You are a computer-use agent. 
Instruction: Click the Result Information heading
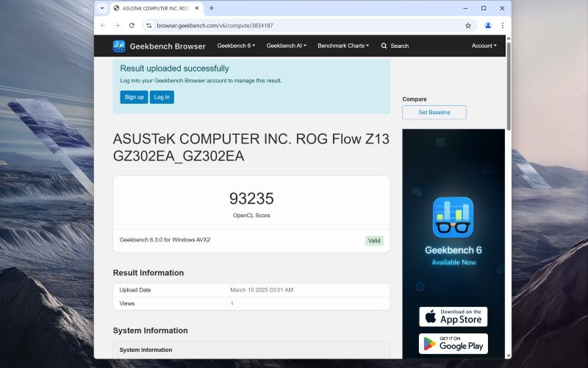148,273
